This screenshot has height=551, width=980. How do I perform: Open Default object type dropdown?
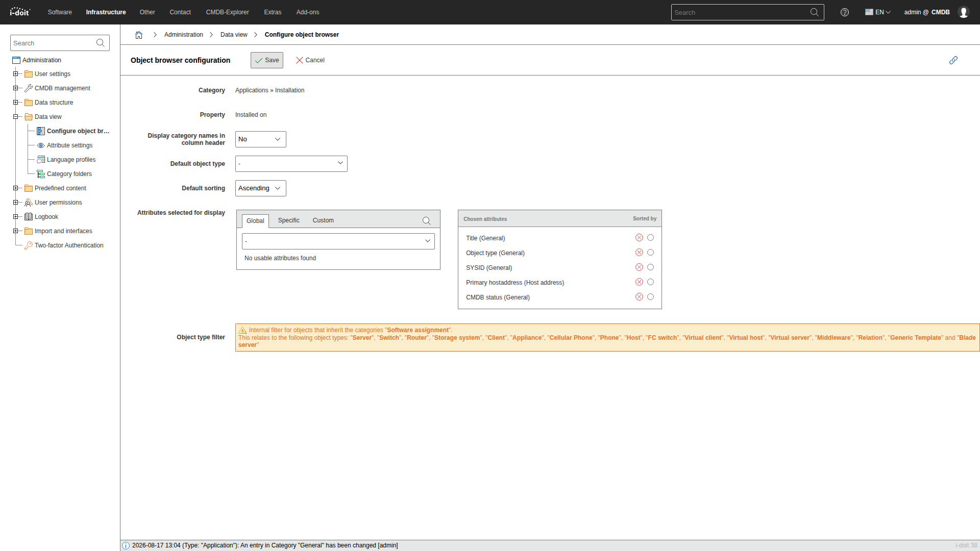tap(291, 164)
